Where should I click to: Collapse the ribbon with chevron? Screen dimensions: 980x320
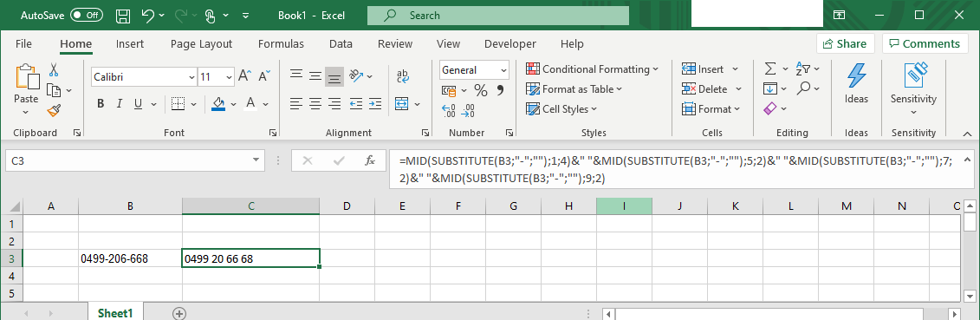pos(967,134)
